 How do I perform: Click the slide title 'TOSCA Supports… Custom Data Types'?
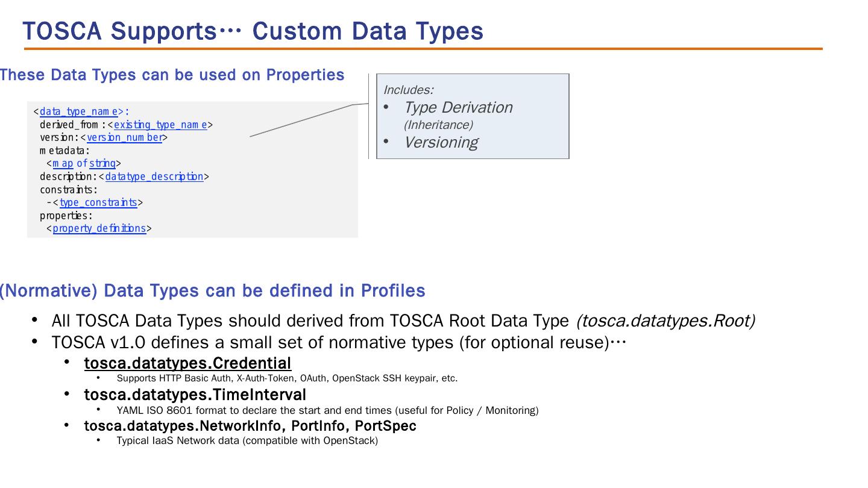pyautogui.click(x=253, y=31)
